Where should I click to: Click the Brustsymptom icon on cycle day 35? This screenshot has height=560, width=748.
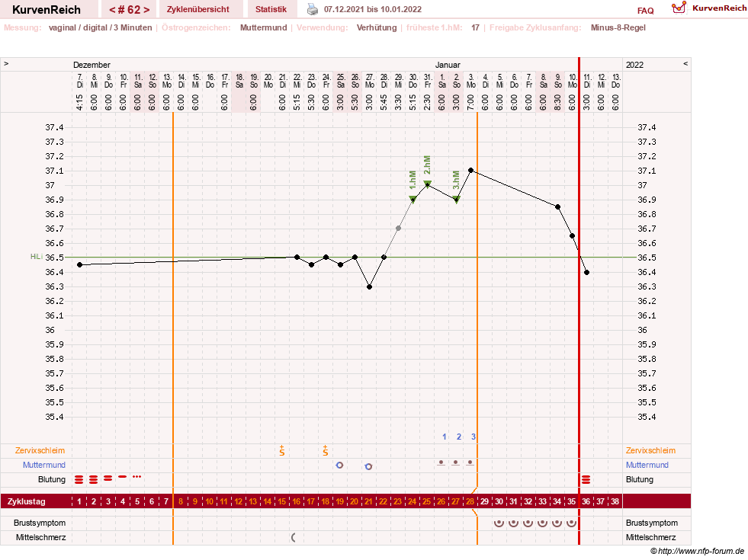click(x=572, y=523)
